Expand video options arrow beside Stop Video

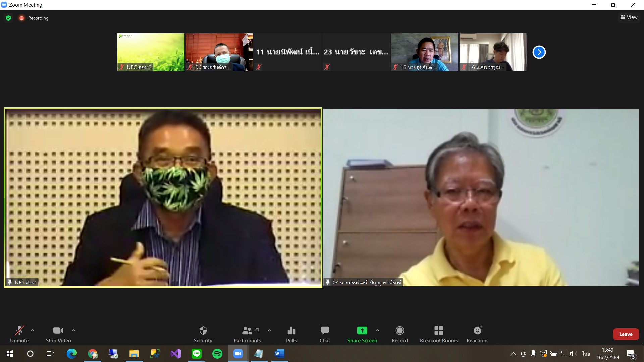[74, 330]
